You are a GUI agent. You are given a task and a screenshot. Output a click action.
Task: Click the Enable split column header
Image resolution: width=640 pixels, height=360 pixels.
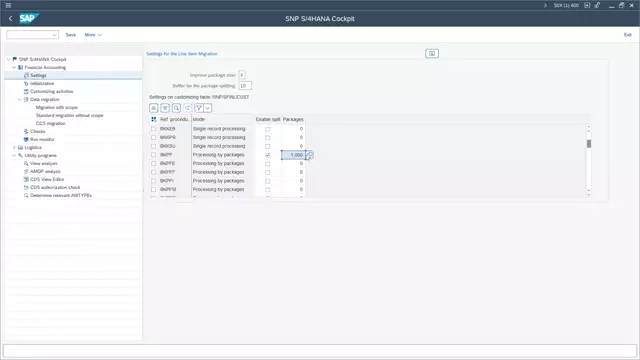(x=268, y=119)
